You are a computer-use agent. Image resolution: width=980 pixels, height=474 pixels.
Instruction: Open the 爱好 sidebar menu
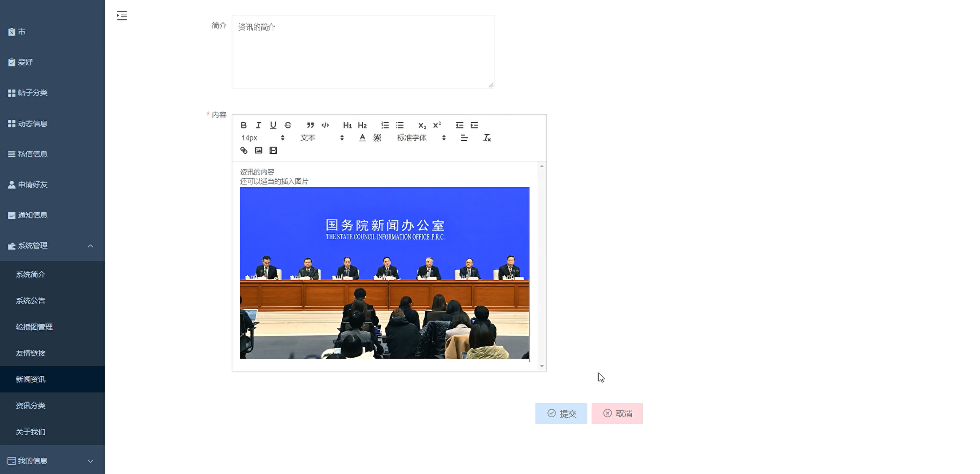pos(53,62)
